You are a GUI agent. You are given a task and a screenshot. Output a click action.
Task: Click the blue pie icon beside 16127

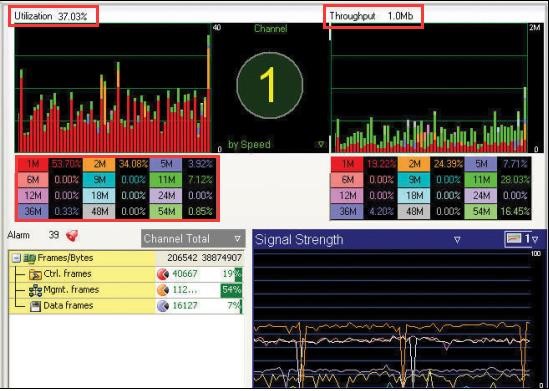tap(163, 306)
